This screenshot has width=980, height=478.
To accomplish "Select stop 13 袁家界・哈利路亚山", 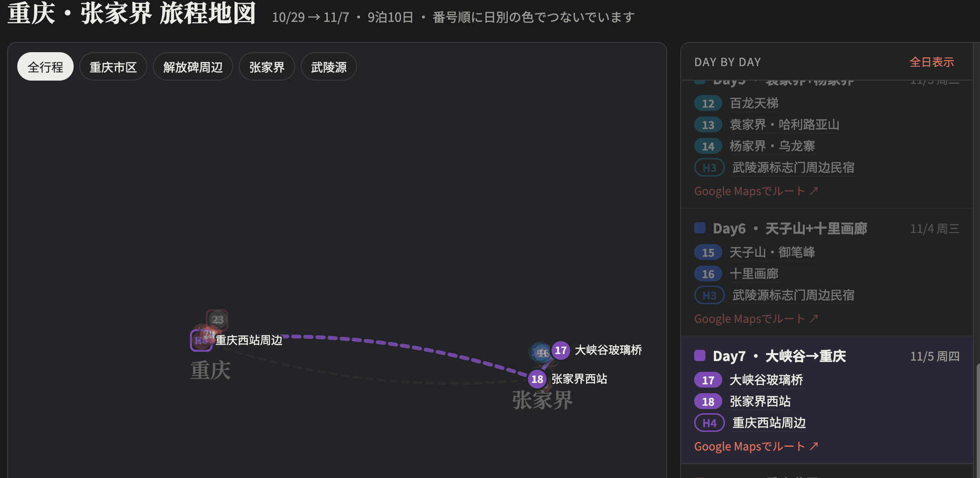I will [784, 124].
